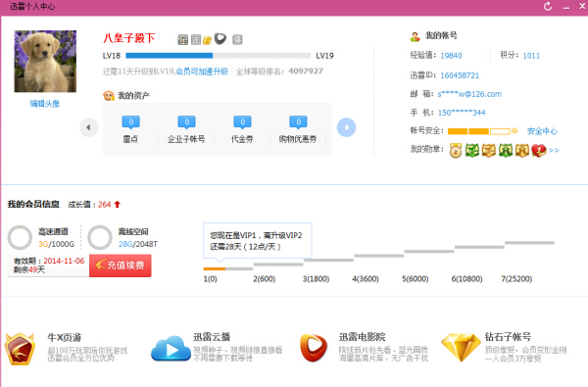Click the VIP level marker 5(6000)
This screenshot has height=387, width=588.
[416, 279]
